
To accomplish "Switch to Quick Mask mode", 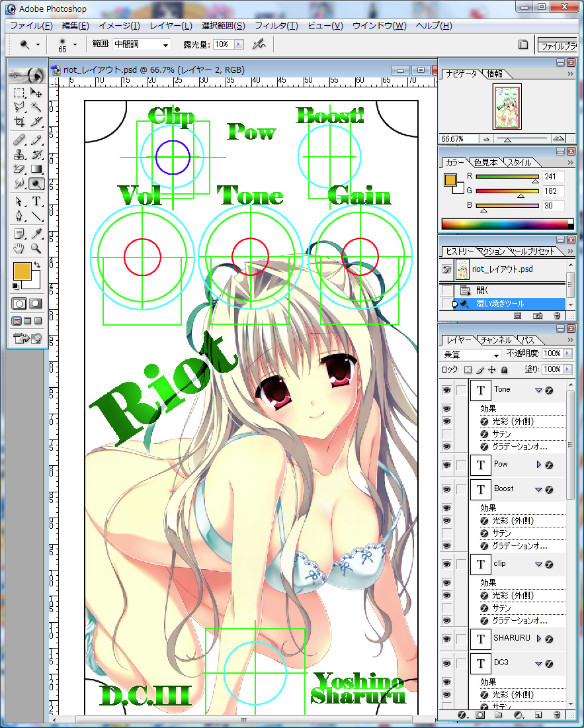I will (36, 304).
